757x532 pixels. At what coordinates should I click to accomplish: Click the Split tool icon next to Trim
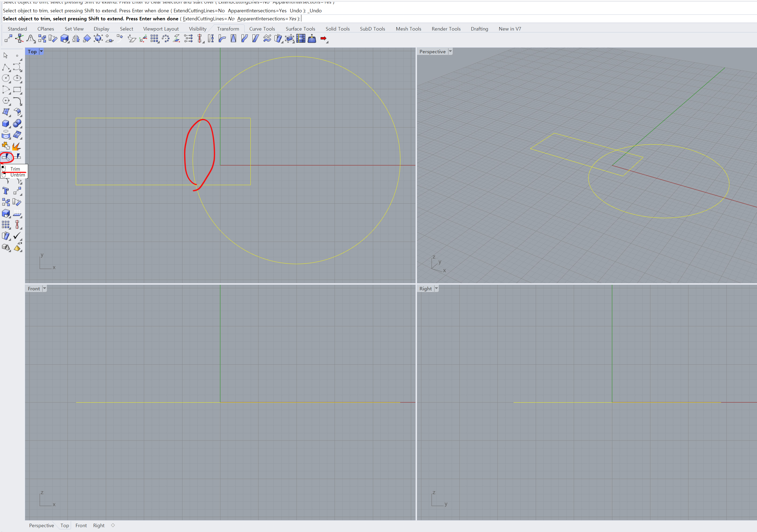point(17,156)
